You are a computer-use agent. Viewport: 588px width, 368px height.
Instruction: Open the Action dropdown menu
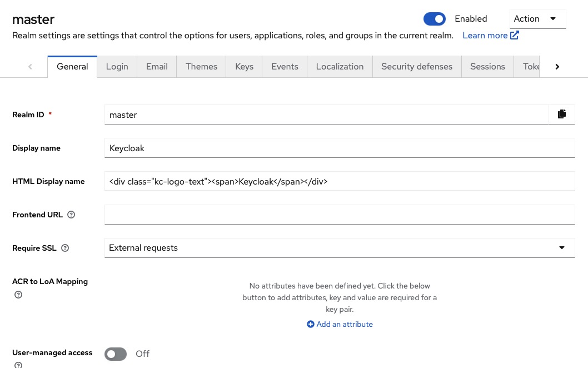(537, 18)
